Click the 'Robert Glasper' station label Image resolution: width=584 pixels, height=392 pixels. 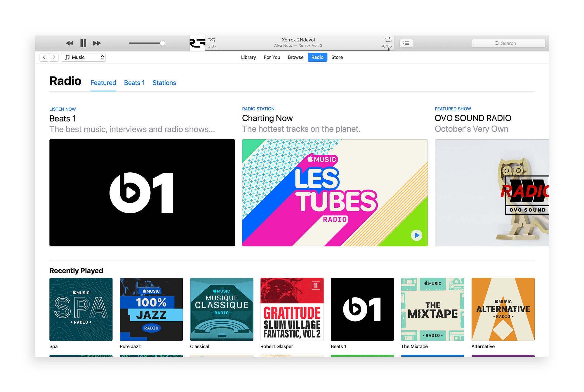click(x=277, y=346)
